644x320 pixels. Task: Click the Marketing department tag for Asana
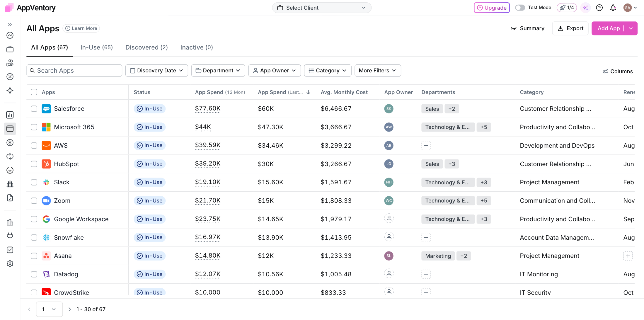point(438,256)
